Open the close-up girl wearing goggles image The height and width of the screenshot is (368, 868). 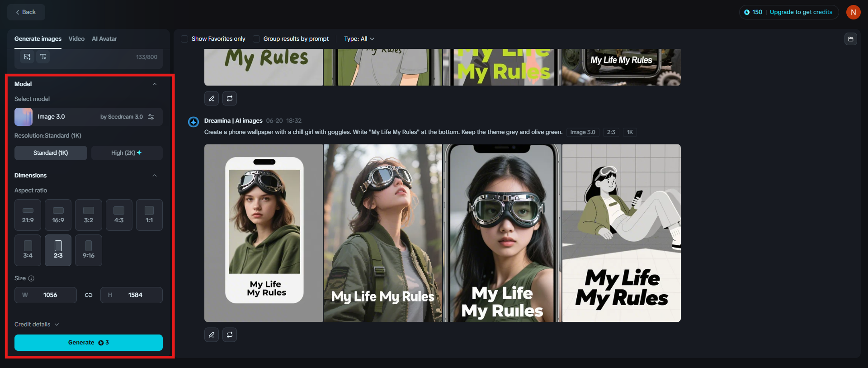pos(502,233)
